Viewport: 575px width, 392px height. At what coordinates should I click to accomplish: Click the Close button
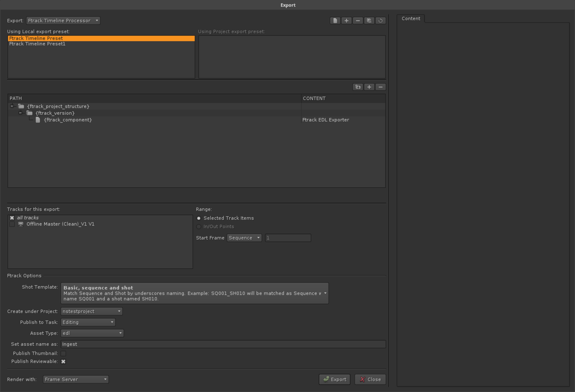370,379
